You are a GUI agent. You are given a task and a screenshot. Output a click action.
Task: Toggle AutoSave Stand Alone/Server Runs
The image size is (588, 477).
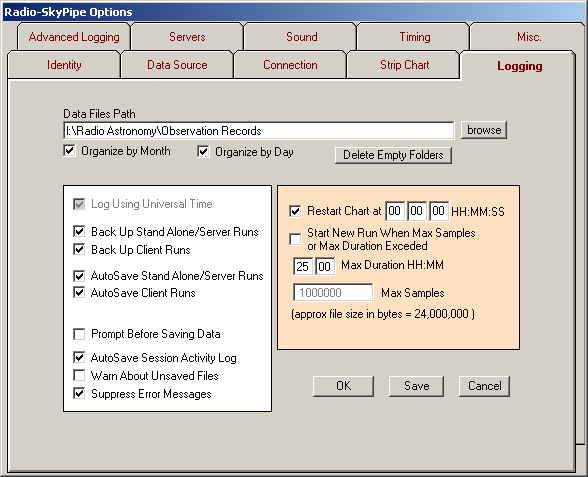tap(79, 276)
